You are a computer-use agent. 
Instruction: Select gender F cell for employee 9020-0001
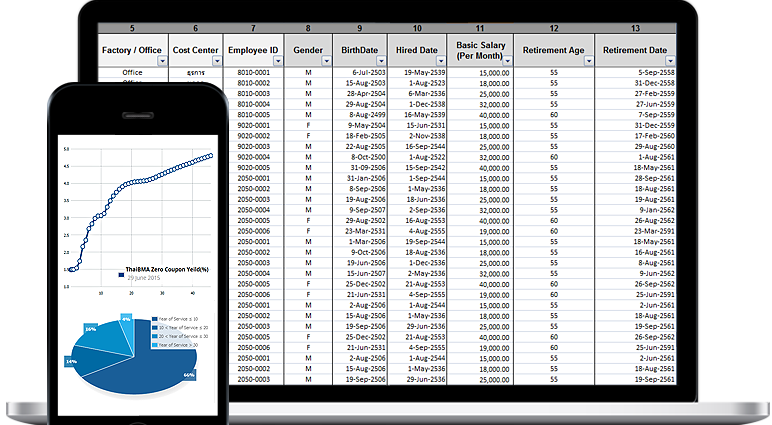click(x=308, y=126)
